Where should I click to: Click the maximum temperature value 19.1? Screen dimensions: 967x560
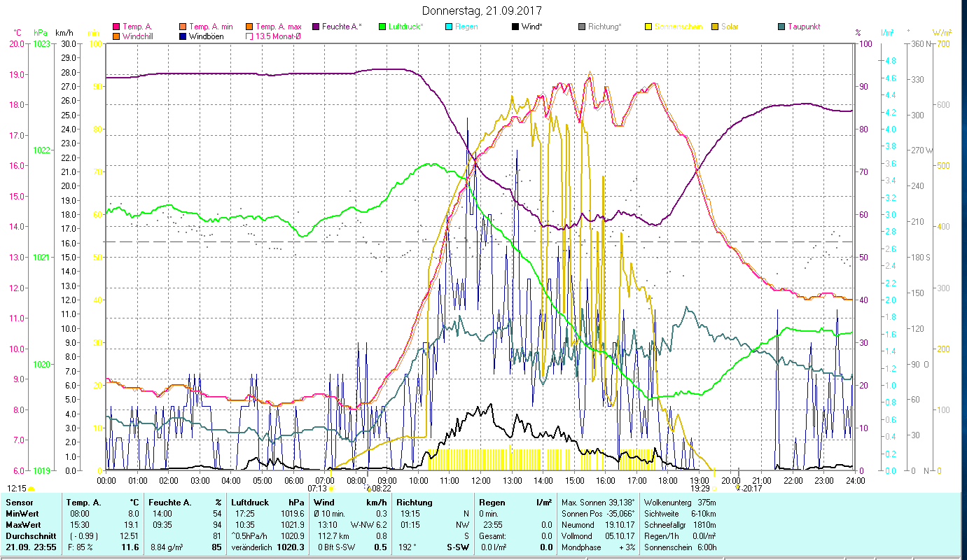point(132,524)
